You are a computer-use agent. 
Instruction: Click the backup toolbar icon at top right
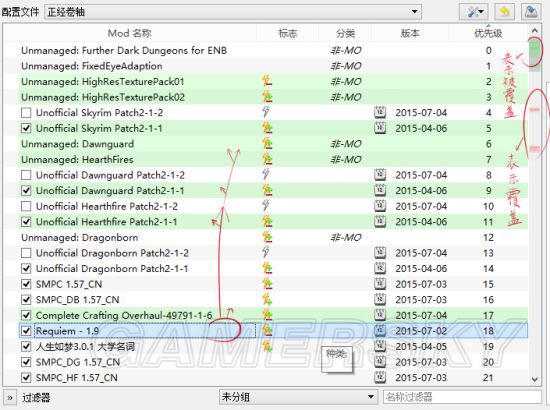tap(531, 12)
